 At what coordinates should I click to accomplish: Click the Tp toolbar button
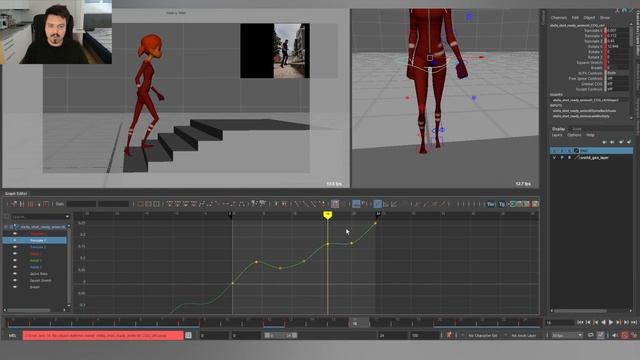502,204
